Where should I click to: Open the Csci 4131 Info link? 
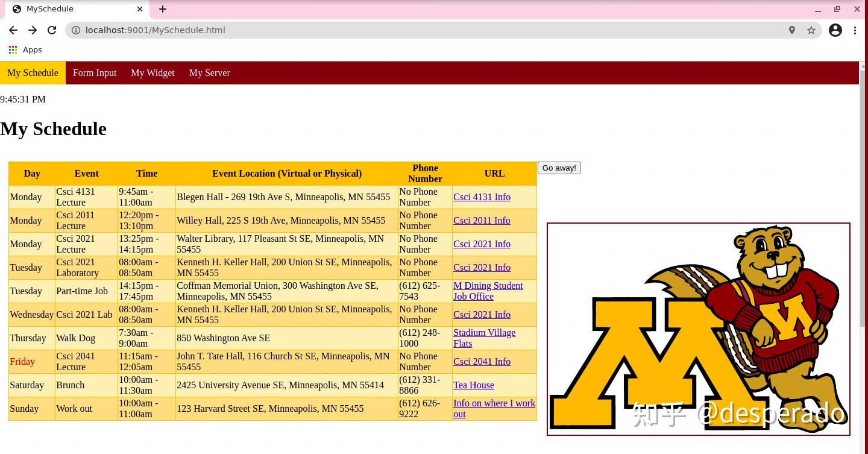(x=482, y=197)
